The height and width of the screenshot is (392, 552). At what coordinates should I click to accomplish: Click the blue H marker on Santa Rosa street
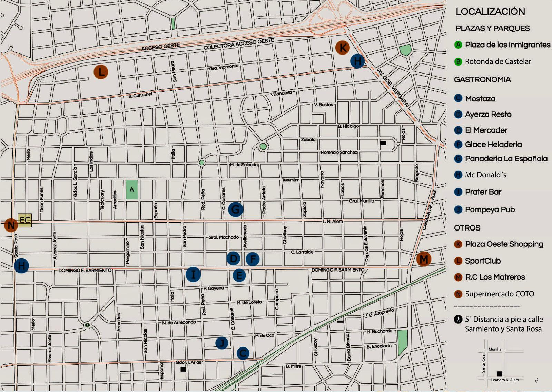pyautogui.click(x=21, y=266)
